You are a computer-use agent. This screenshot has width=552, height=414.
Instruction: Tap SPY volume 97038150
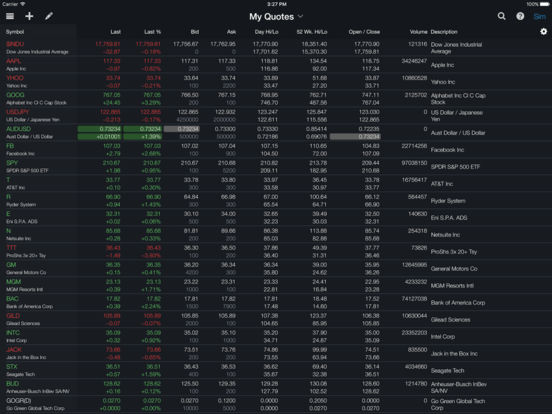(414, 163)
